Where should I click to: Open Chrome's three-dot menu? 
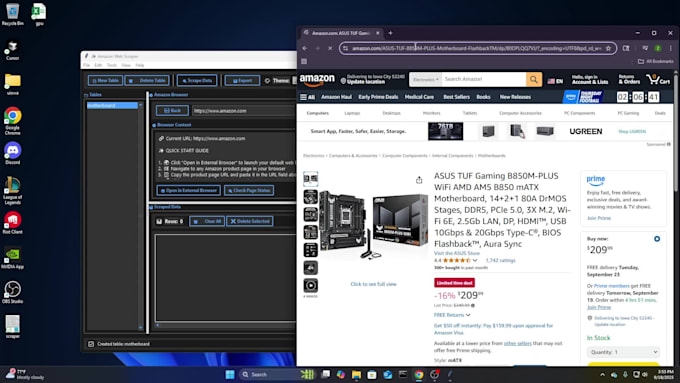click(670, 48)
